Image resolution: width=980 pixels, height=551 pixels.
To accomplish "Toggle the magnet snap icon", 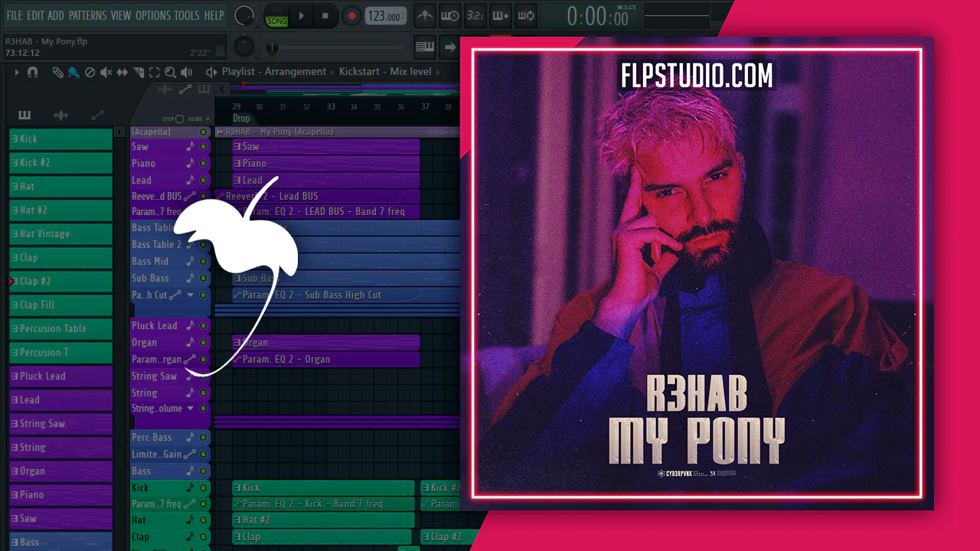I will pyautogui.click(x=32, y=72).
